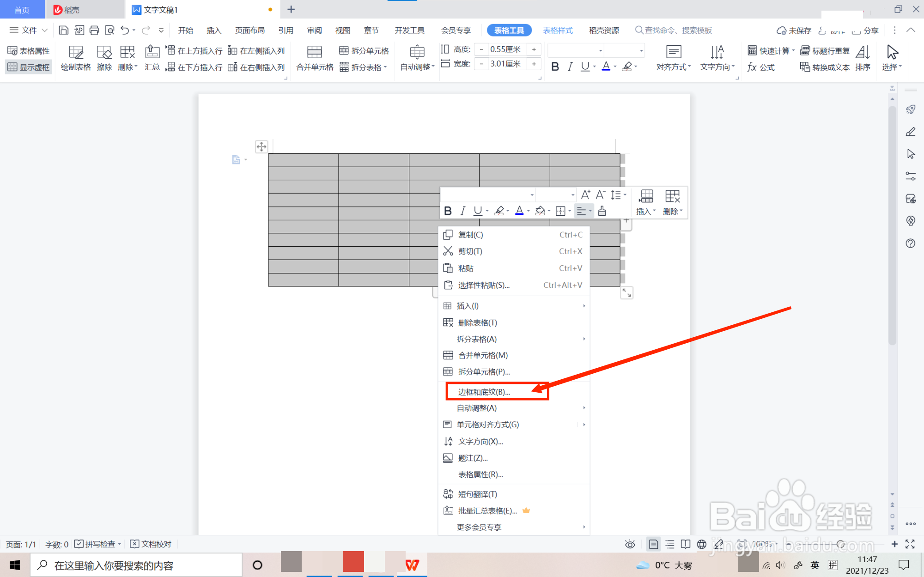Click grow font icon in mini toolbar
The width and height of the screenshot is (924, 577).
point(585,194)
